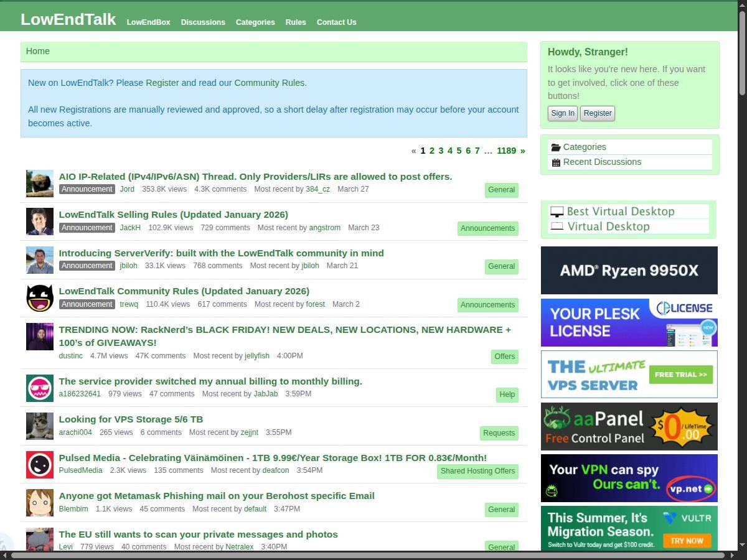Click the calendar icon beside Recent Discussions
The width and height of the screenshot is (747, 560).
(556, 162)
